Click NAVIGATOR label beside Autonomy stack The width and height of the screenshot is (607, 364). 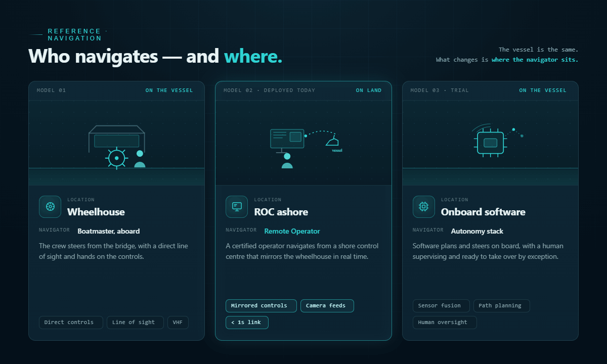coord(428,230)
